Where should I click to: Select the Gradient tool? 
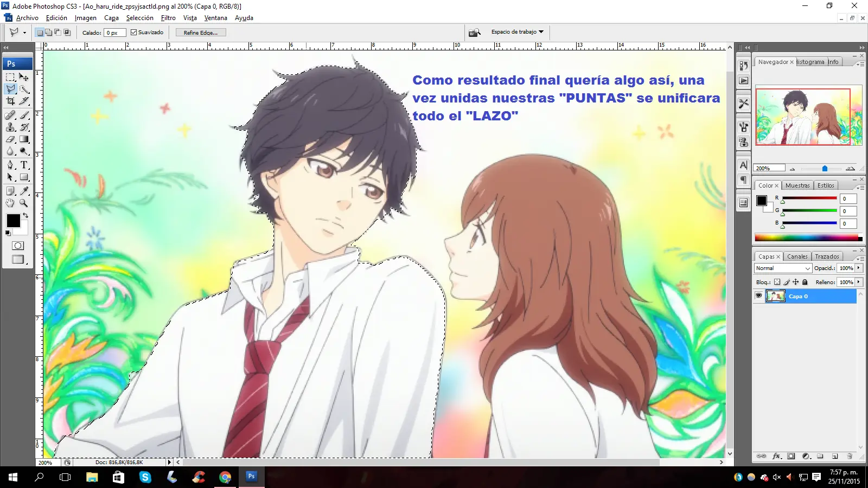(x=24, y=139)
